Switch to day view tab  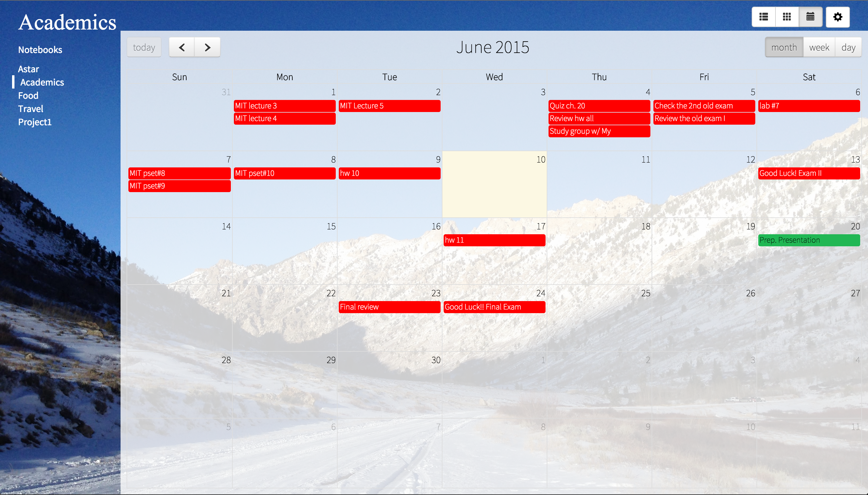[x=847, y=47]
